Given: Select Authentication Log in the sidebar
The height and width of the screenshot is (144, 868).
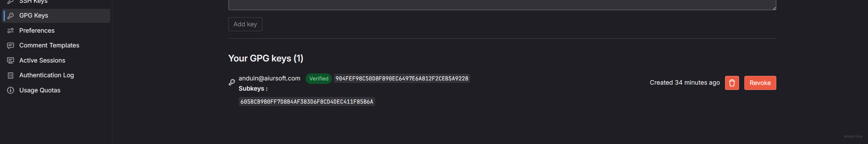Looking at the screenshot, I should click(46, 75).
